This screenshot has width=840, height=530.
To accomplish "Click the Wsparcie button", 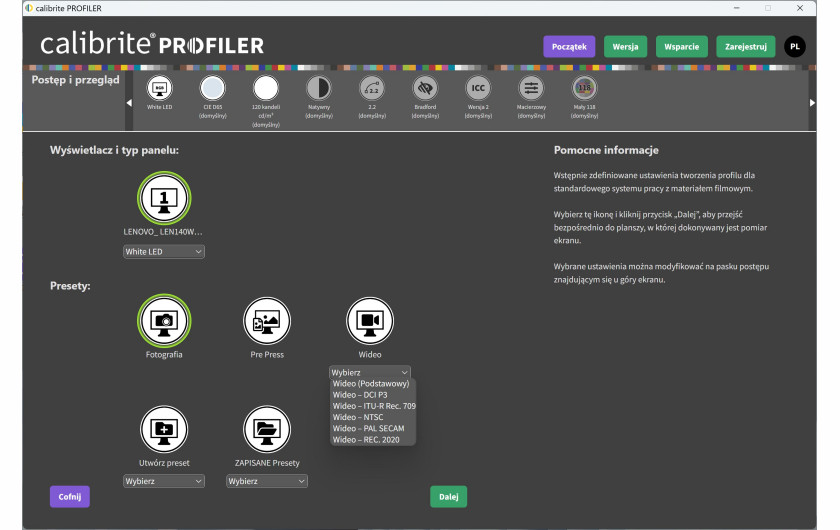I will click(x=681, y=47).
